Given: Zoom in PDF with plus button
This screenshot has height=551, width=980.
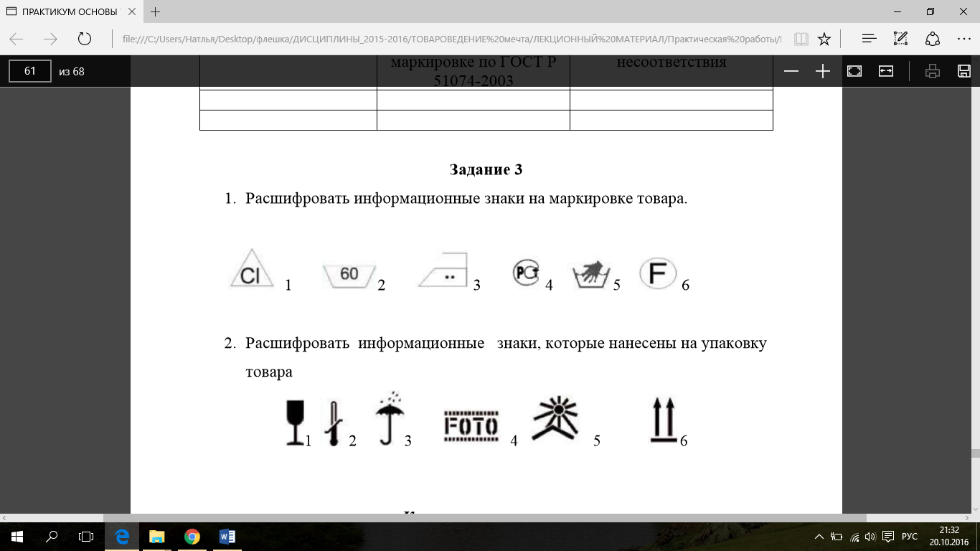Looking at the screenshot, I should click(823, 71).
